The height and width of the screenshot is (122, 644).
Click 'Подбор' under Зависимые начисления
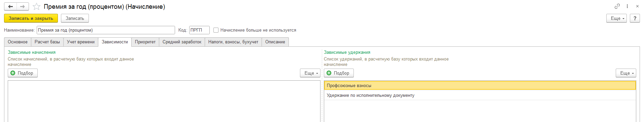23,73
